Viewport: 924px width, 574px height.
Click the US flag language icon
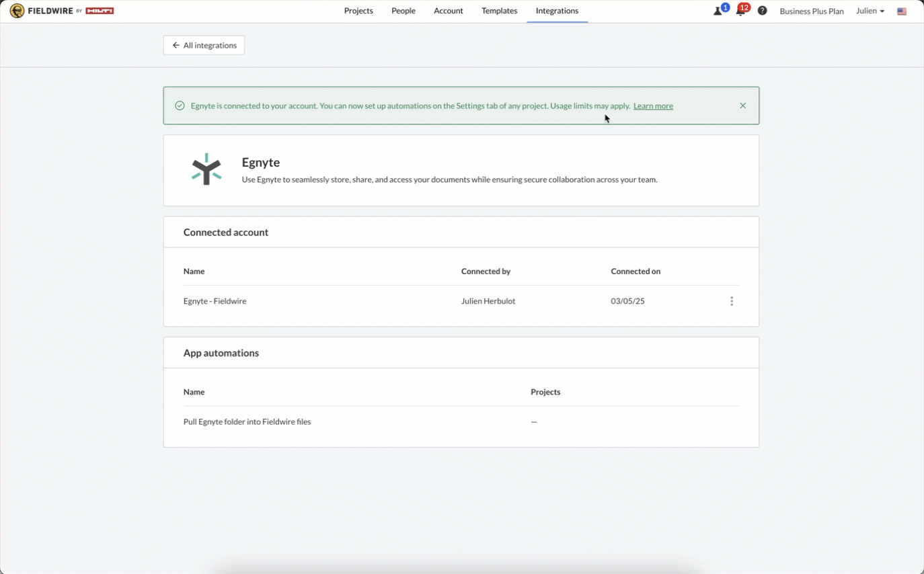click(x=902, y=11)
